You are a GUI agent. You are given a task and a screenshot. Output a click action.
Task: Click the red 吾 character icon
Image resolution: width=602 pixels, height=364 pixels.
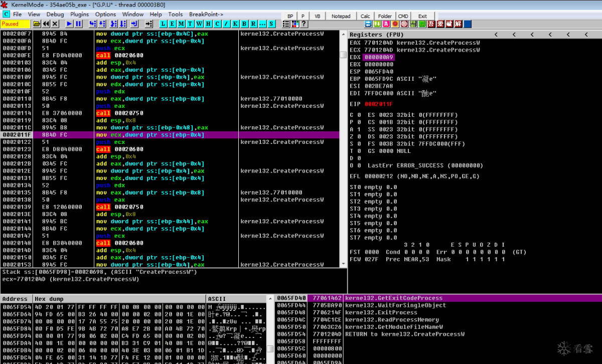[431, 24]
